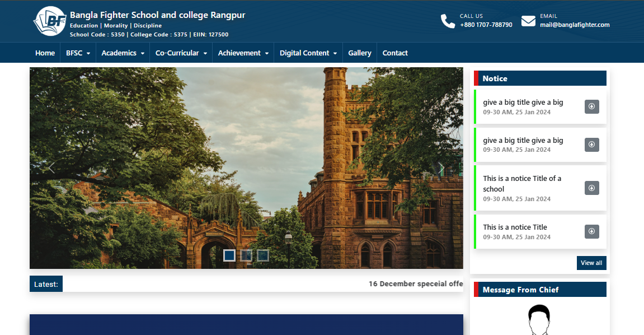Open the Gallery page
Screen dimensions: 644x335
359,53
